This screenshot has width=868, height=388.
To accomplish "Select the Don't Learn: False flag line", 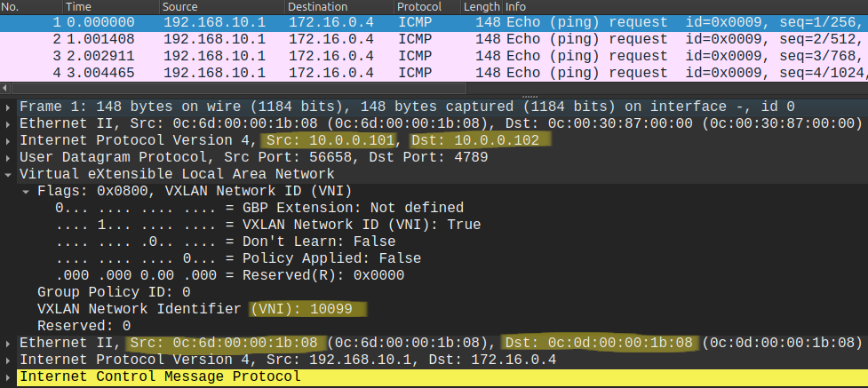I will click(x=225, y=242).
